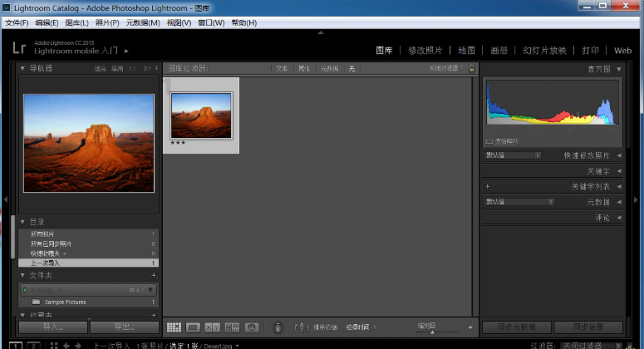Open Photo (照片) menu
The image size is (644, 349).
coord(107,22)
